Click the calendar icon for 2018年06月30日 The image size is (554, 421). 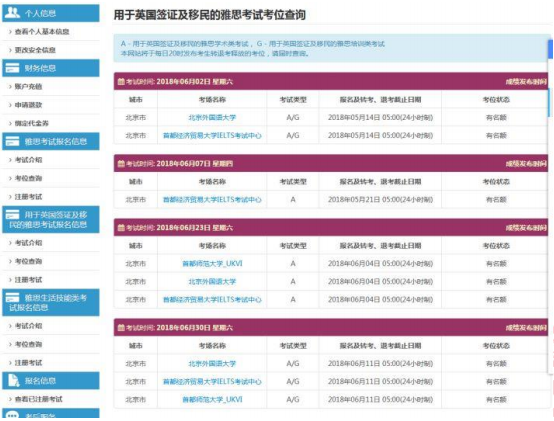coord(121,327)
